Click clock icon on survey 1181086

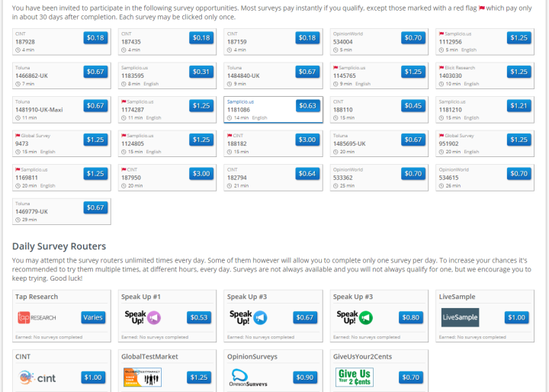[x=230, y=118]
